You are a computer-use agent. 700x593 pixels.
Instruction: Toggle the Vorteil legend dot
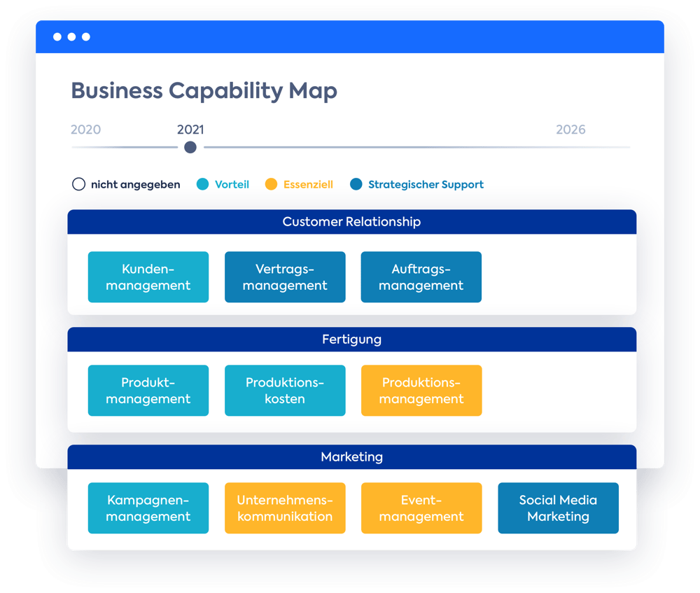pyautogui.click(x=203, y=184)
